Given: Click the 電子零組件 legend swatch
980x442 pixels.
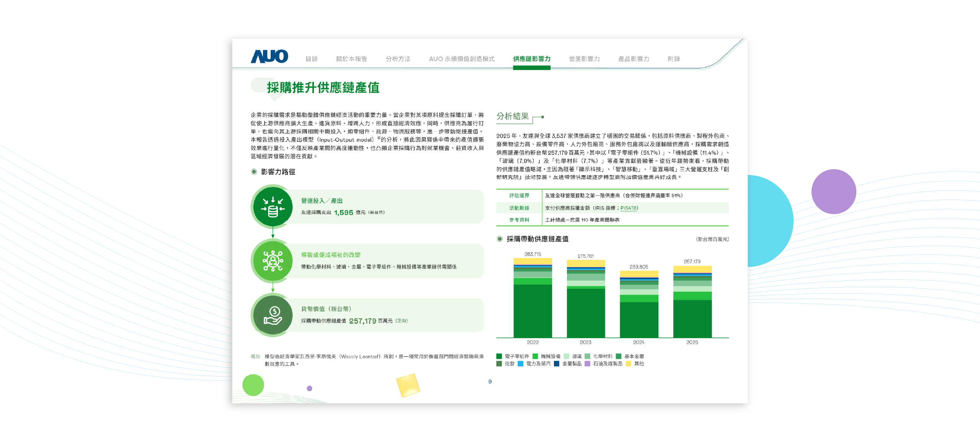Looking at the screenshot, I should point(499,356).
